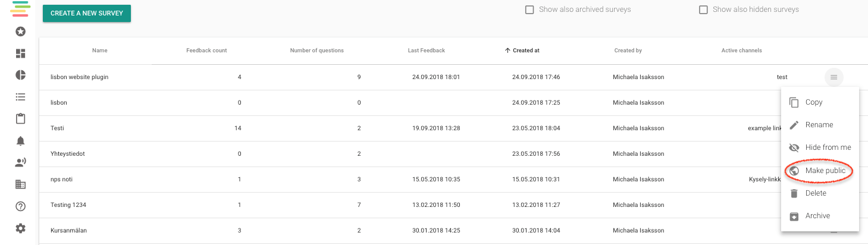Open the survey named lisbon
This screenshot has height=245, width=868.
tap(59, 102)
